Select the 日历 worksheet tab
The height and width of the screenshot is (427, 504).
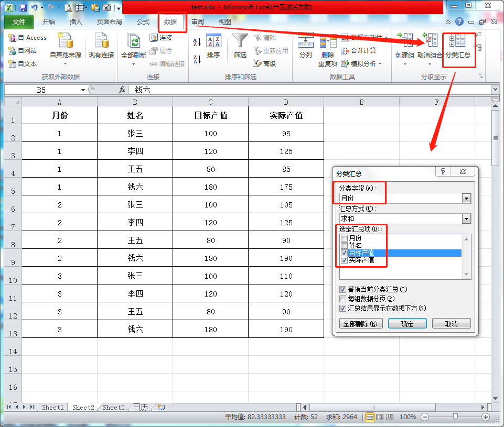pos(141,408)
